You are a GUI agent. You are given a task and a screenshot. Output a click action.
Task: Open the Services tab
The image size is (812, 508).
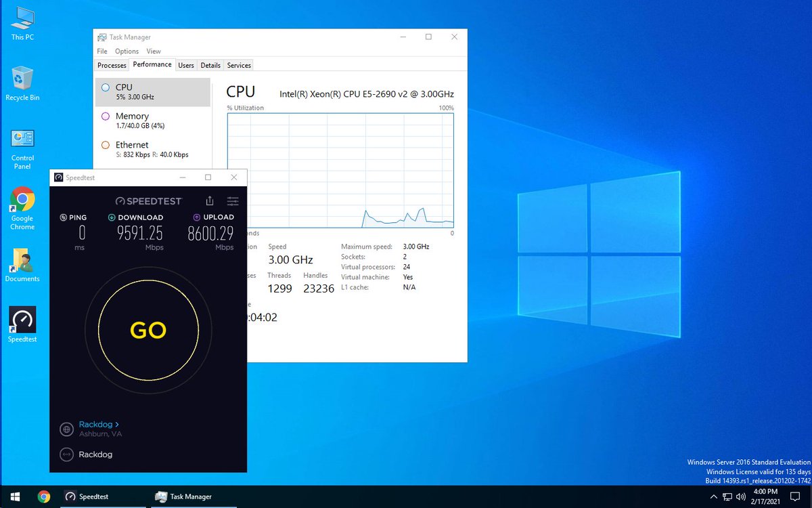click(x=239, y=65)
